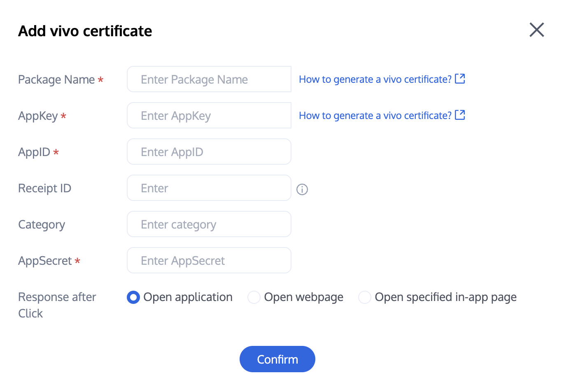Focus the Enter AppID input
This screenshot has height=392, width=564.
[209, 152]
